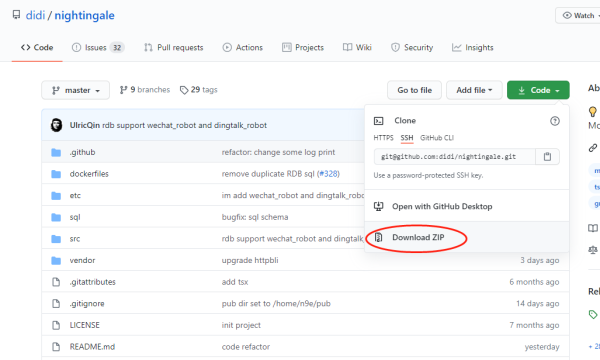The image size is (600, 360).
Task: Copy clone URL with clipboard icon
Action: pos(547,156)
